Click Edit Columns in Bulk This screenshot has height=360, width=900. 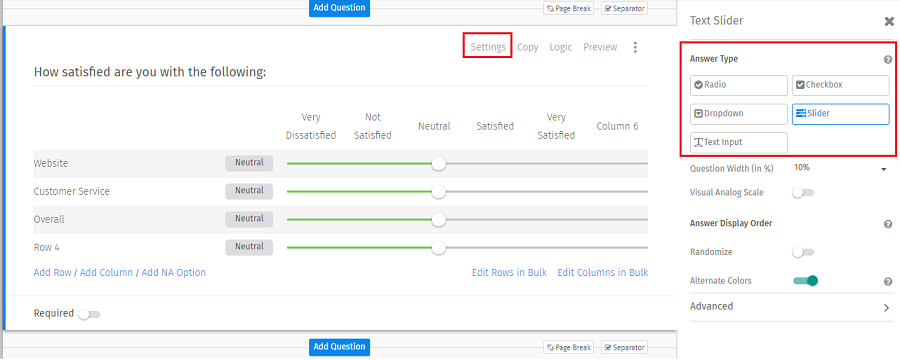(x=603, y=273)
